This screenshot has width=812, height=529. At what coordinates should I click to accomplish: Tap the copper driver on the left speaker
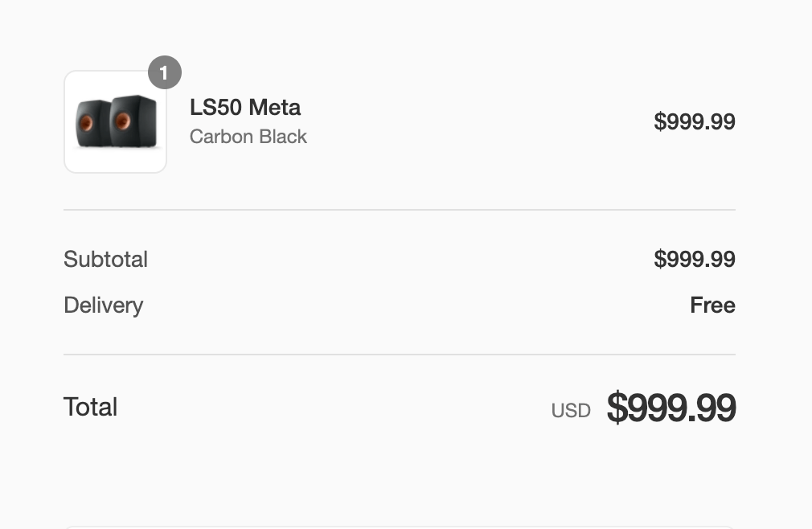(86, 125)
